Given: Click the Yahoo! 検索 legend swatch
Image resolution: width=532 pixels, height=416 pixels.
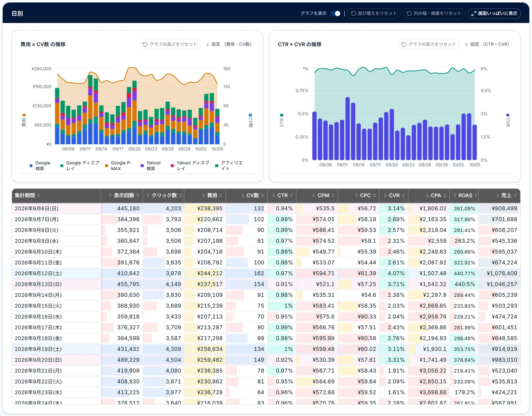Looking at the screenshot, I should click(x=142, y=166).
